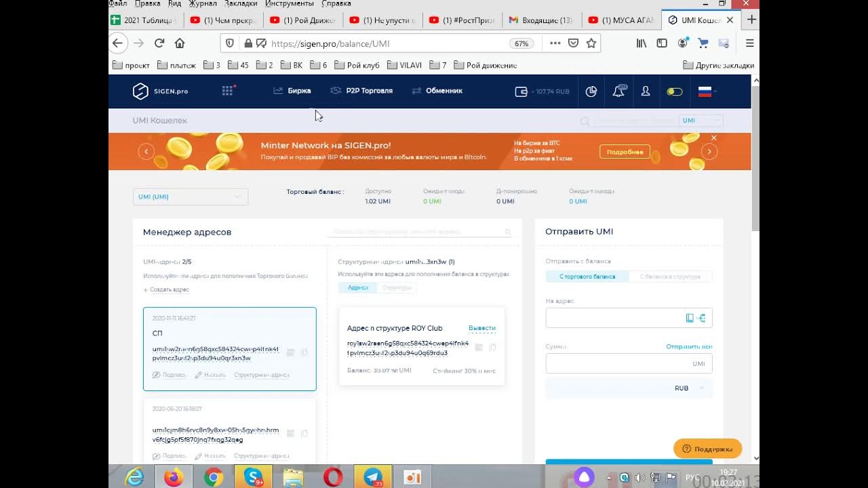Click Отправить все link

pyautogui.click(x=689, y=346)
